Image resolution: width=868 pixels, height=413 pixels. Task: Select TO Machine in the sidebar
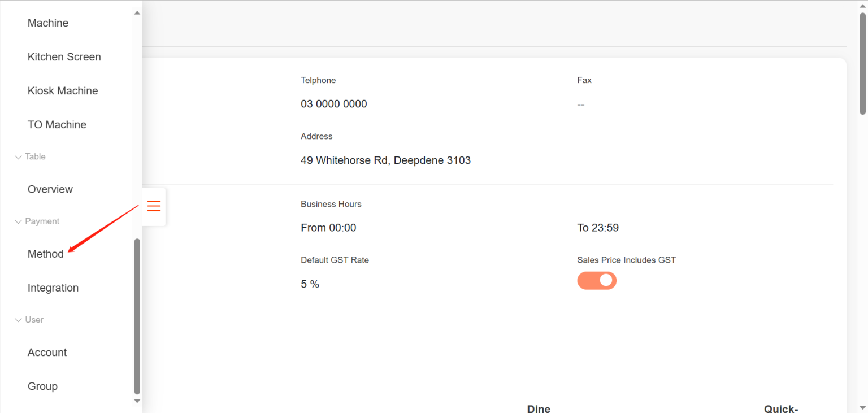[x=57, y=124]
